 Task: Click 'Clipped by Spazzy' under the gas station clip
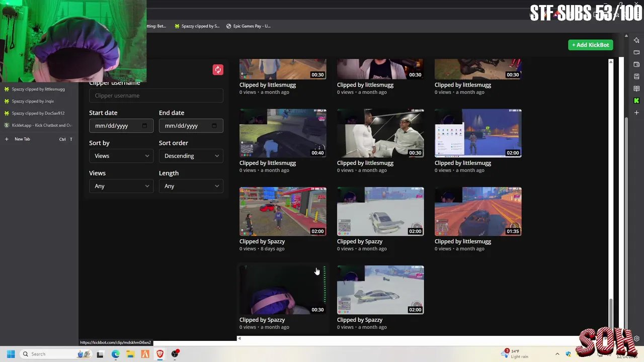[262, 241]
